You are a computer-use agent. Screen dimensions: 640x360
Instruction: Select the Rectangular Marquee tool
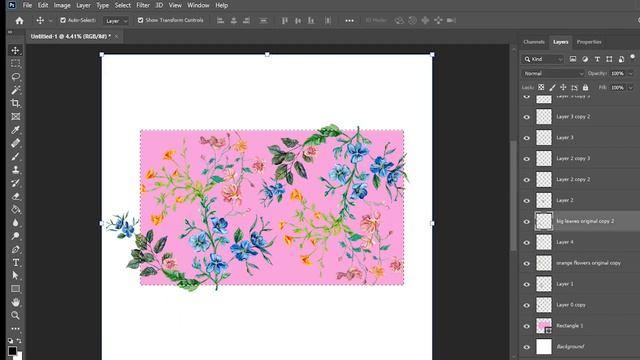coord(16,64)
